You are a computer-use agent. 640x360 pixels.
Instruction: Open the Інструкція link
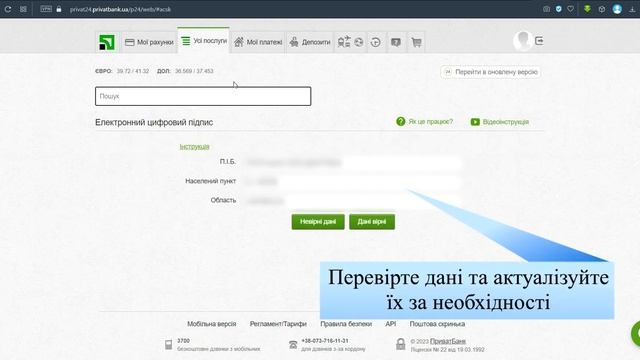pos(194,147)
